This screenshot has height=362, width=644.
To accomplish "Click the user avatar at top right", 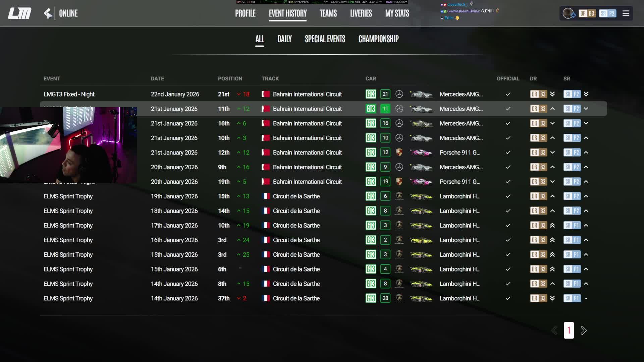I will pos(568,13).
